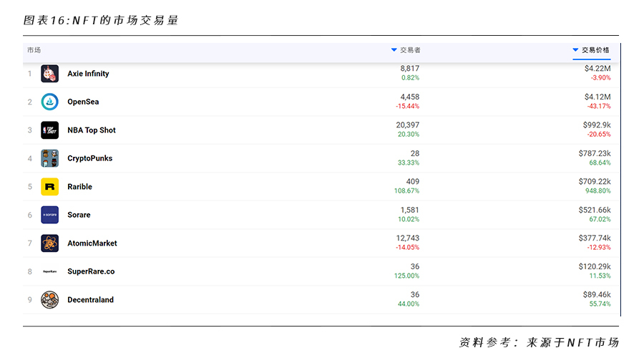644x358 pixels.
Task: Open the AtomicMarket name link
Action: [x=92, y=243]
